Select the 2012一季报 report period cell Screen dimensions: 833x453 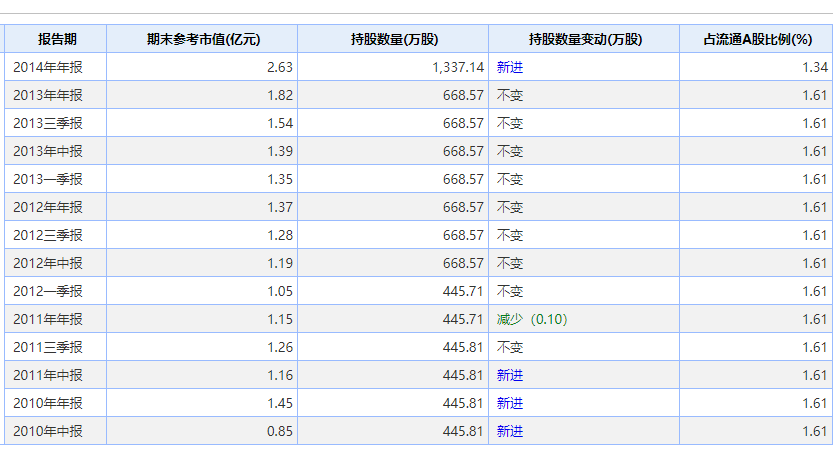click(x=56, y=291)
